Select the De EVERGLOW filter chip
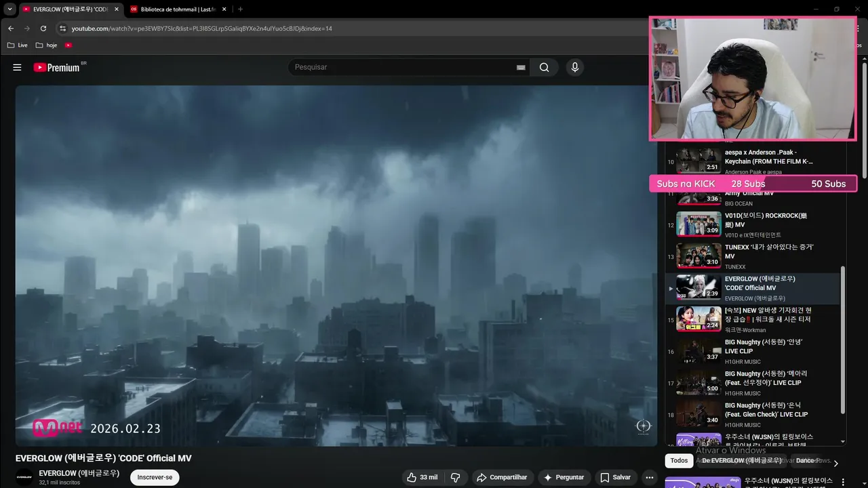This screenshot has width=868, height=488. pyautogui.click(x=741, y=461)
